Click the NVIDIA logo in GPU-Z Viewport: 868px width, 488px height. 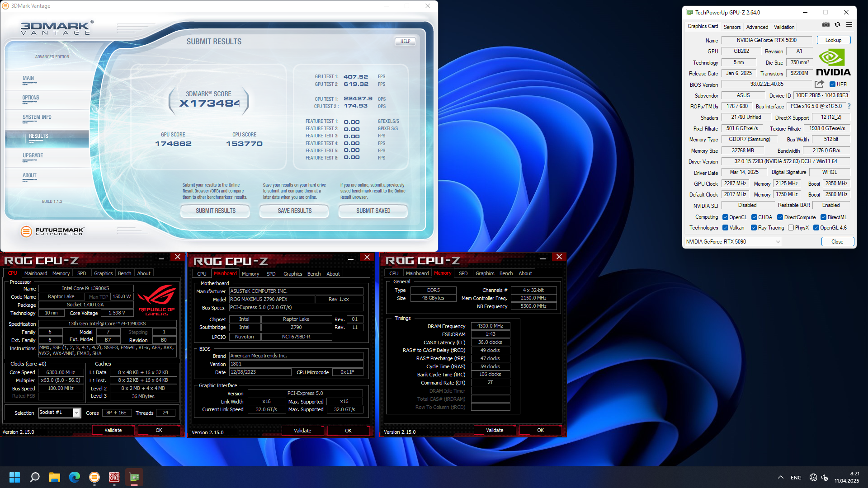pyautogui.click(x=833, y=62)
